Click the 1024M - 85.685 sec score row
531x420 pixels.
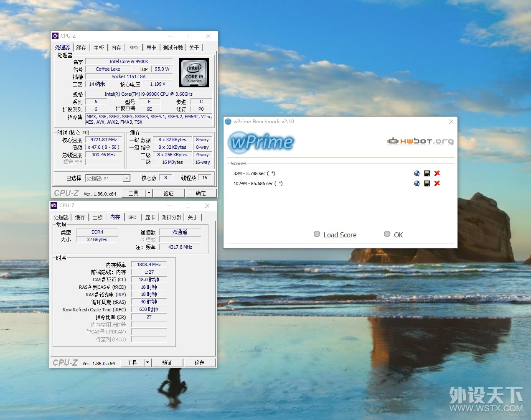[x=258, y=183]
